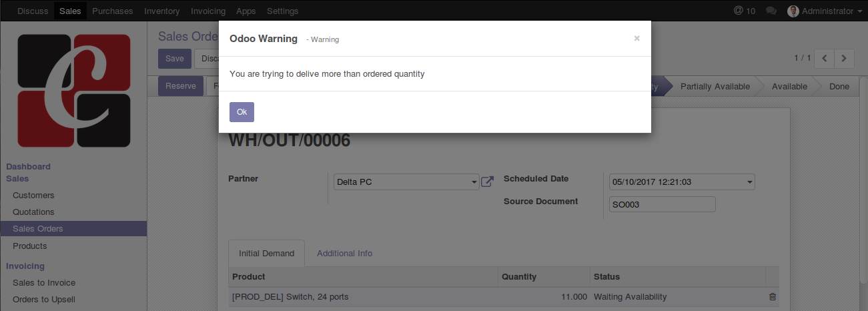Click the company logo image
Screen dimensions: 868x311
73,91
